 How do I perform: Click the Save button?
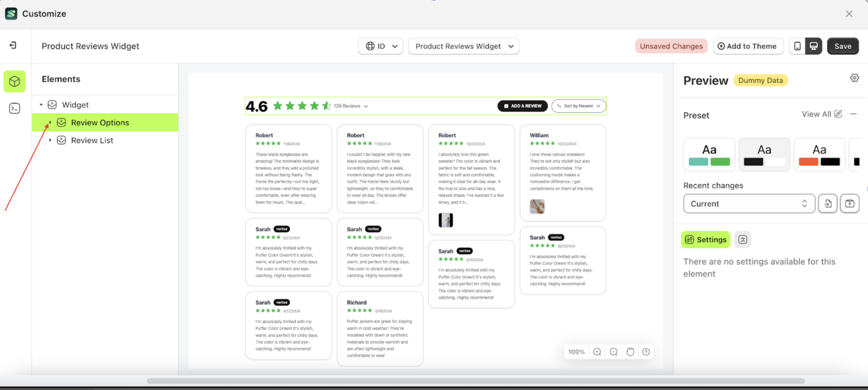[x=843, y=46]
